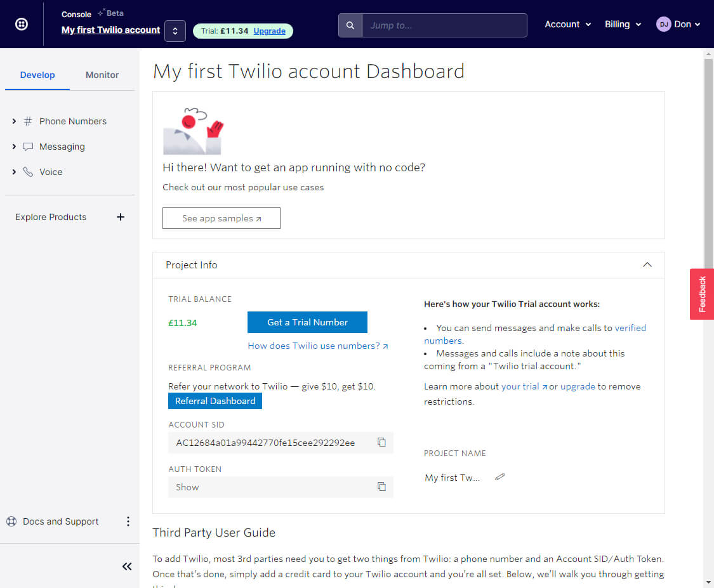Screen dimensions: 714x588
Task: Click the search magnifier icon
Action: [x=350, y=25]
